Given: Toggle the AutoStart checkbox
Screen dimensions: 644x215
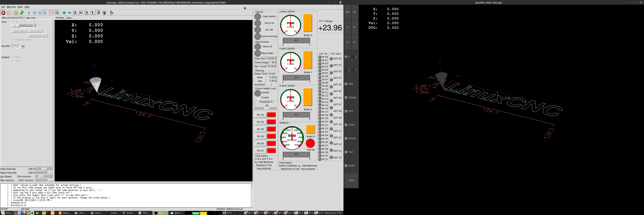Looking at the screenshot, I should pos(271,85).
